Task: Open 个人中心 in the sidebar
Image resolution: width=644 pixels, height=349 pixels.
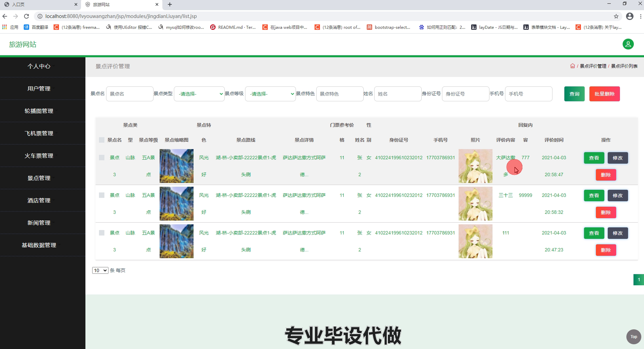Action: pyautogui.click(x=39, y=66)
